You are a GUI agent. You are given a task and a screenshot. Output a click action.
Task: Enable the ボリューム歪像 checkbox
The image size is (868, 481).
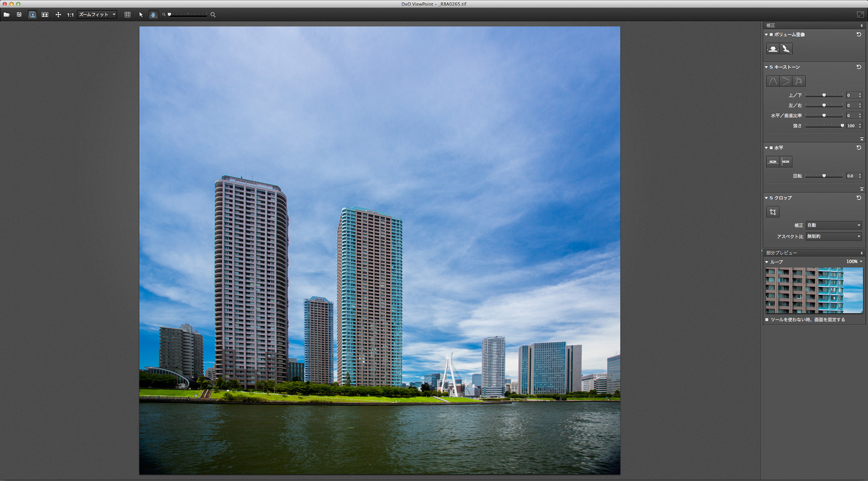pos(771,34)
